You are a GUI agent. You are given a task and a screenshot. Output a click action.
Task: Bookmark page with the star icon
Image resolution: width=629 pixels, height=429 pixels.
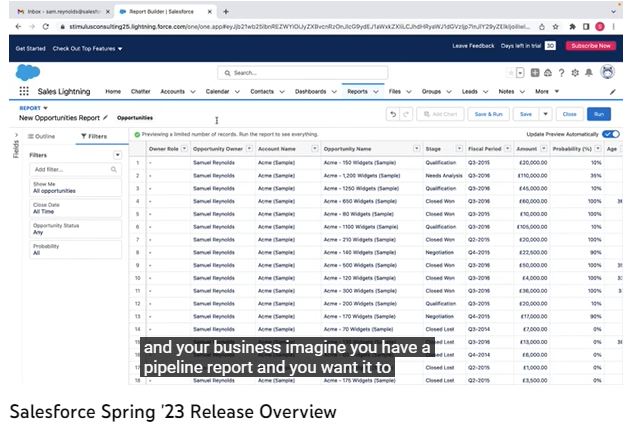pyautogui.click(x=556, y=27)
